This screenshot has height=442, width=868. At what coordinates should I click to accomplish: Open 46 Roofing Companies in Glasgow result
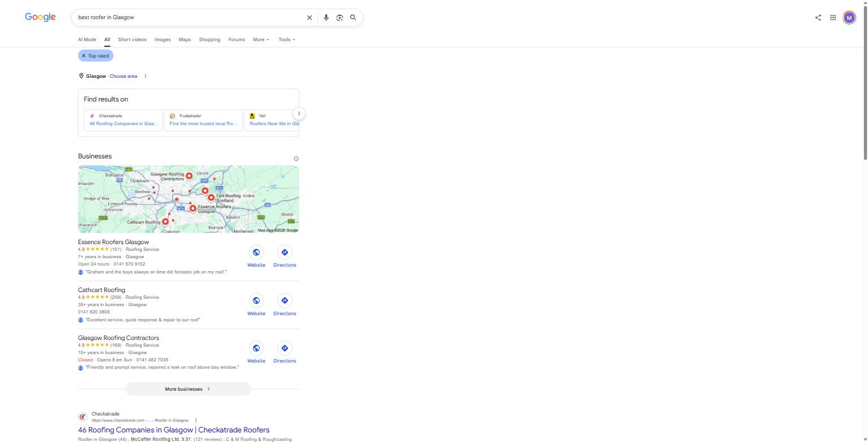click(174, 430)
